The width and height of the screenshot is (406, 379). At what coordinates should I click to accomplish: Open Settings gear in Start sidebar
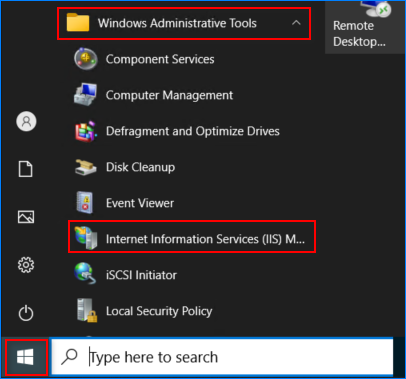pos(26,265)
